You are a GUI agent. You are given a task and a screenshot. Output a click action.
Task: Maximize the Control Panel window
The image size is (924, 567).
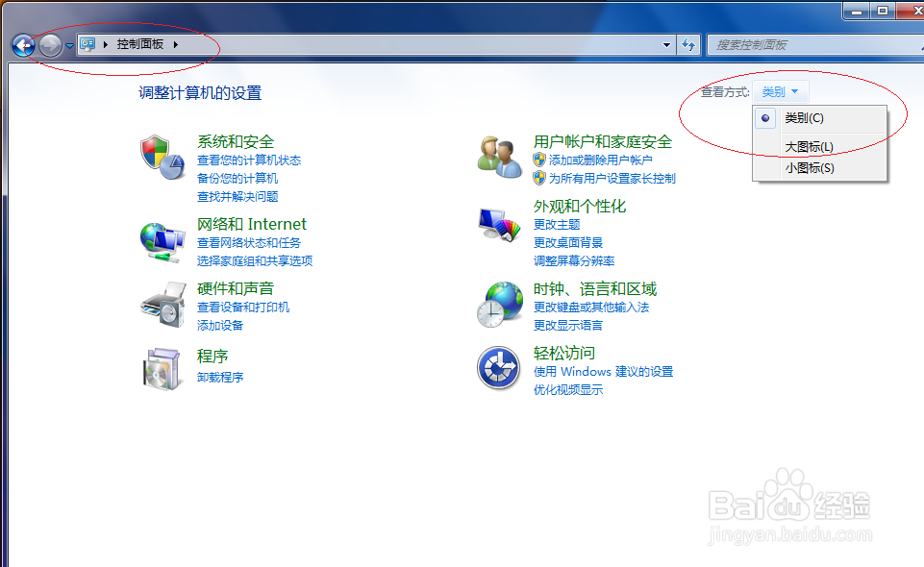[882, 11]
